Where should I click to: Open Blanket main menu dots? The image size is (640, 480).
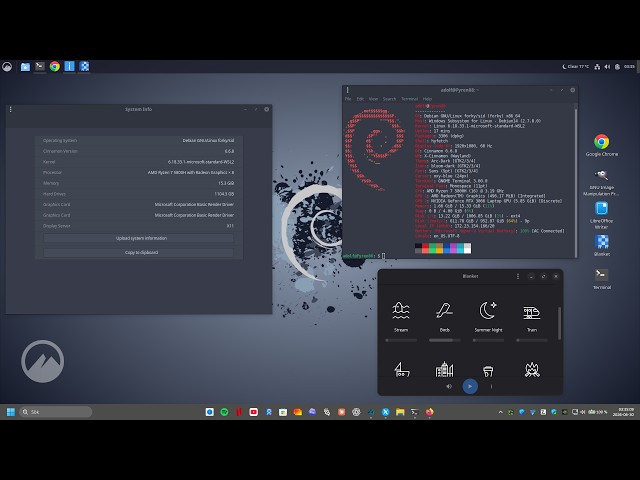518,276
